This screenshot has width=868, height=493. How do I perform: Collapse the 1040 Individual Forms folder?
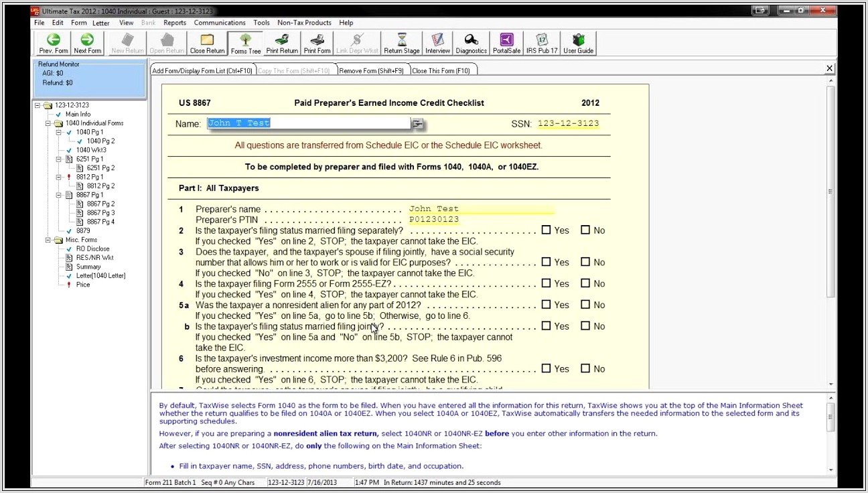48,123
